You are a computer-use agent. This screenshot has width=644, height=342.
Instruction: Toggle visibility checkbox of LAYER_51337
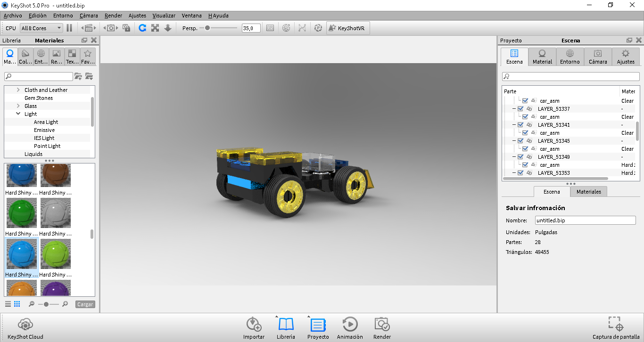[x=520, y=109]
